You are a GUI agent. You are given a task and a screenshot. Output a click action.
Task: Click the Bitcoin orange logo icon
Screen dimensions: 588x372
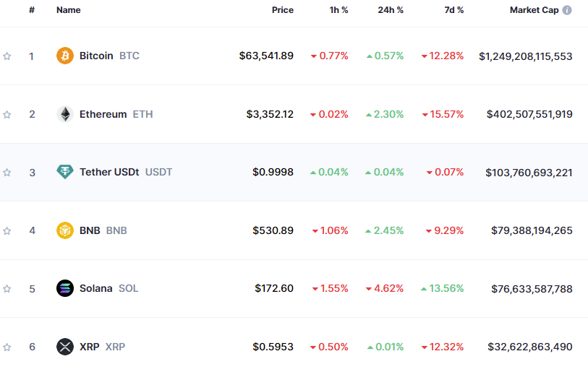tap(65, 56)
